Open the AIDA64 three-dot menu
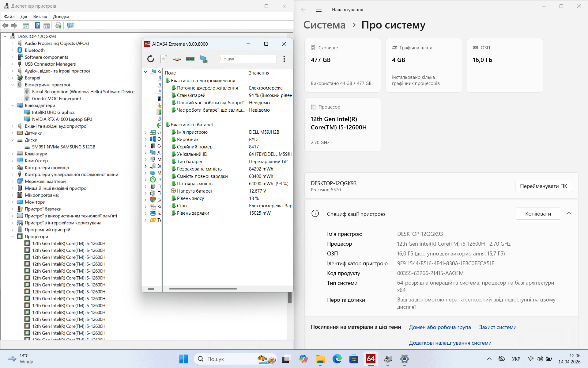Viewport: 588px width, 368px height. [284, 59]
